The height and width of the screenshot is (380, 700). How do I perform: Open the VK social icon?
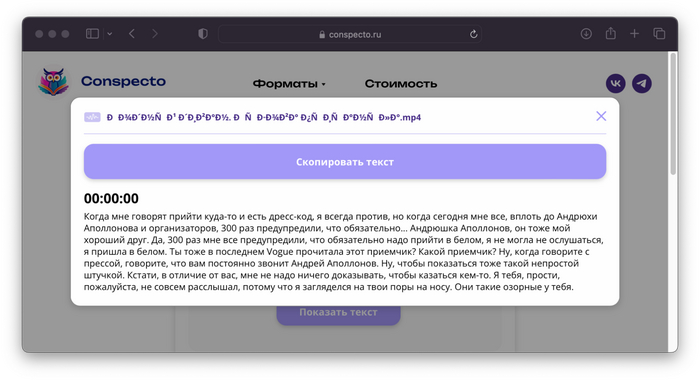(x=616, y=84)
